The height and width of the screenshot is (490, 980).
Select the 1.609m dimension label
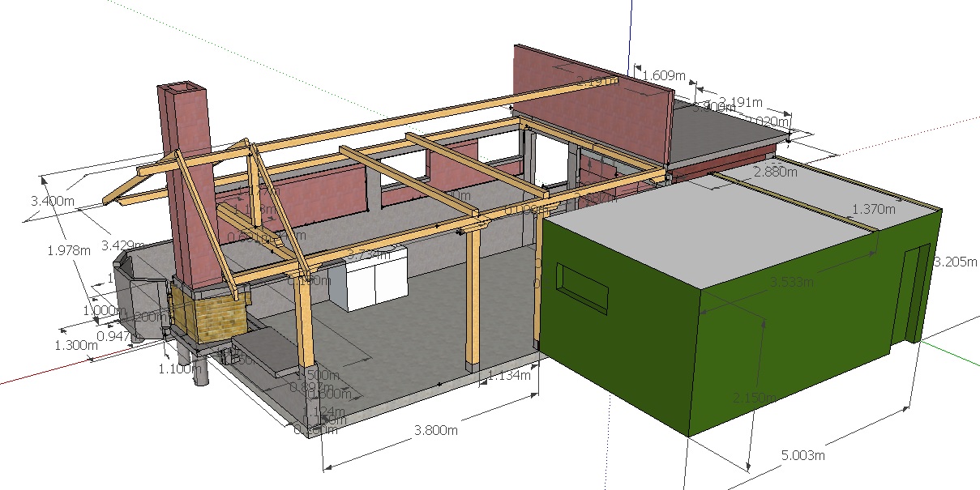coord(664,75)
